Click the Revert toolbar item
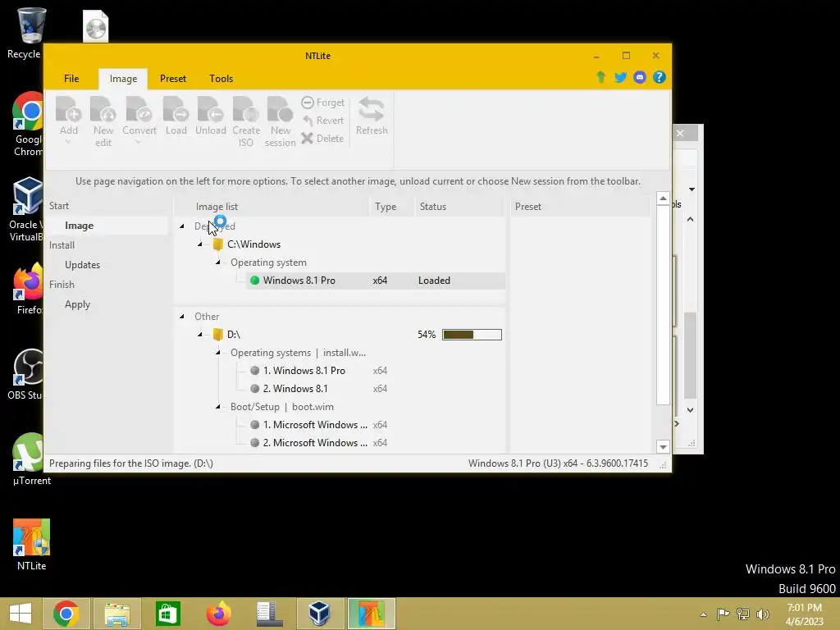 (x=323, y=121)
